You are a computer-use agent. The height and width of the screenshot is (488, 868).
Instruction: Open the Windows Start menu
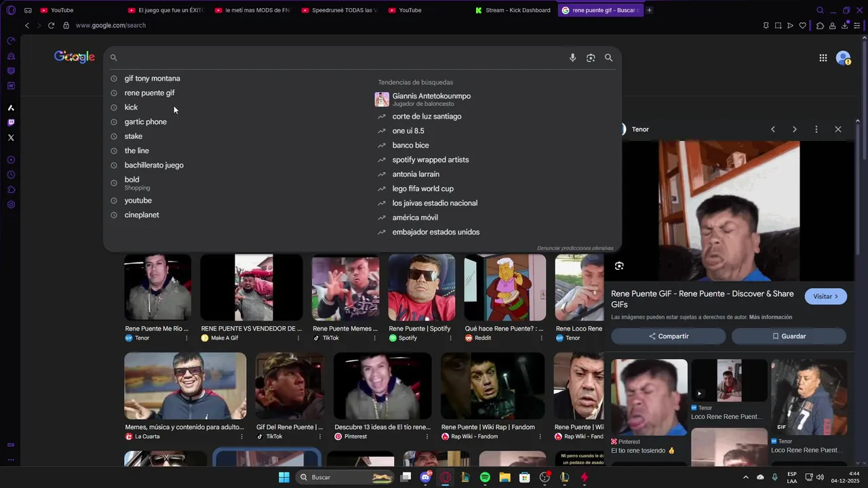pos(284,477)
